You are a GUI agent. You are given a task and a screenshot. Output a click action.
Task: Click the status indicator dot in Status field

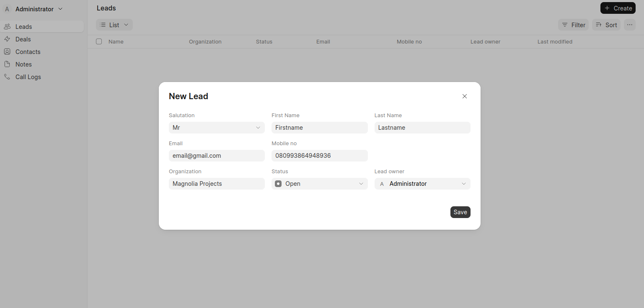pos(278,183)
